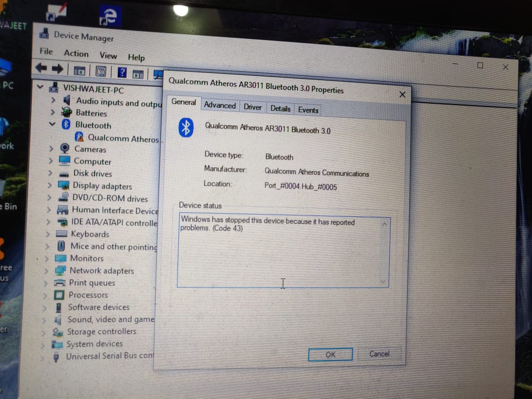This screenshot has height=399, width=532.
Task: Click the Forward arrow toolbar icon
Action: pyautogui.click(x=57, y=69)
